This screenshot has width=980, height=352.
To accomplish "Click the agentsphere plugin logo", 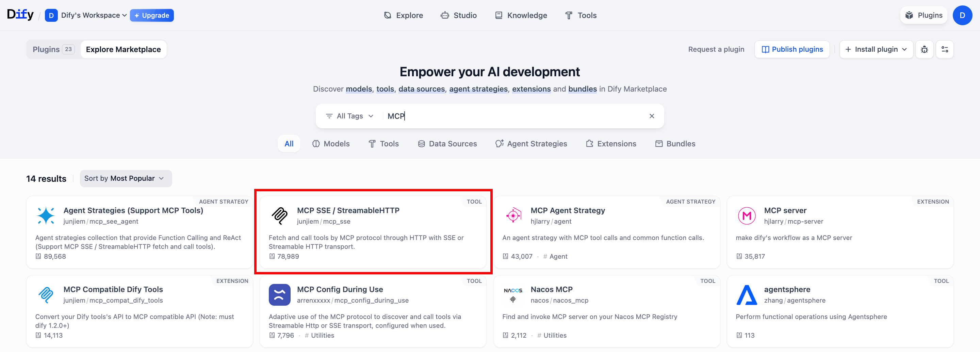I will pos(747,295).
